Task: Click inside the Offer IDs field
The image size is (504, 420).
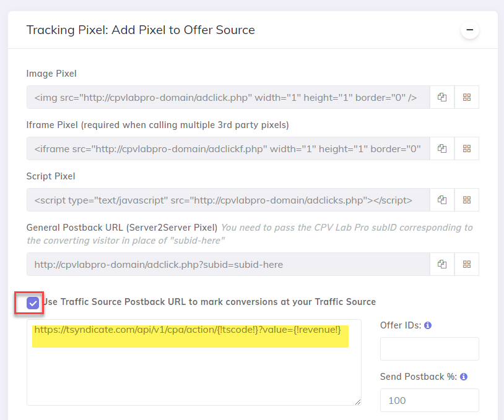Action: pyautogui.click(x=429, y=348)
